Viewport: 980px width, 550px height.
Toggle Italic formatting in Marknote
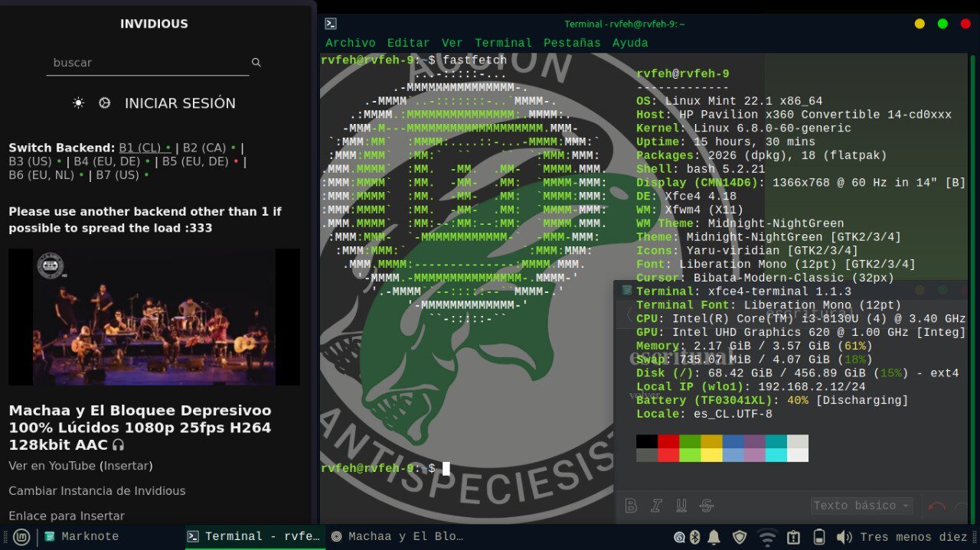coord(656,506)
